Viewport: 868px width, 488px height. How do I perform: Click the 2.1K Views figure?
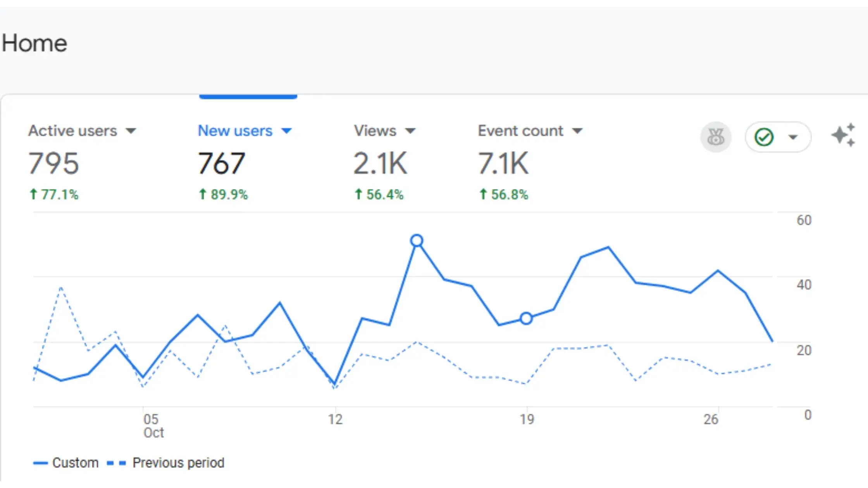click(x=380, y=164)
